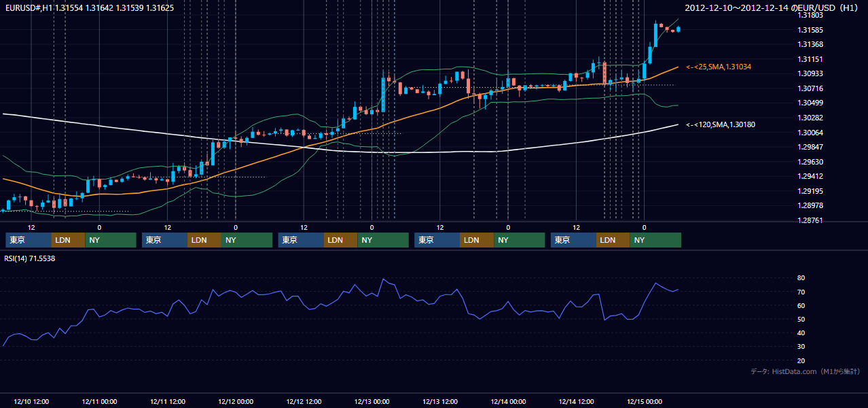
Task: Click the last LDN session block (12/14)
Action: [613, 240]
